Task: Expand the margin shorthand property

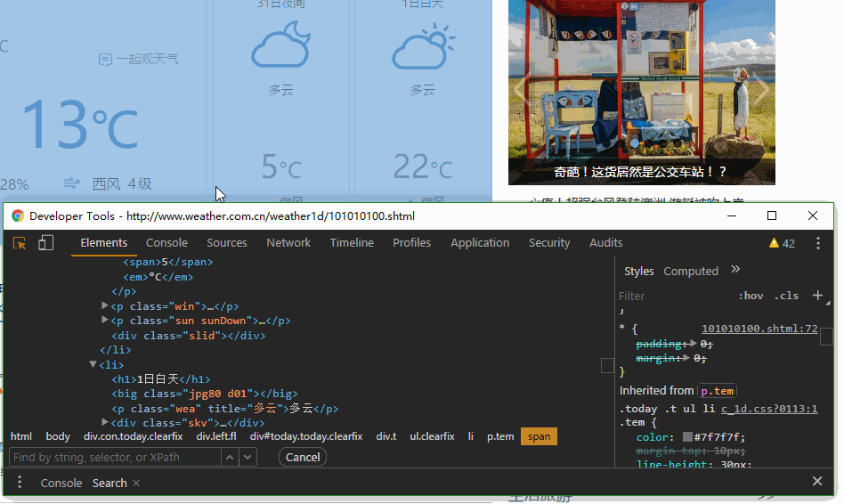Action: click(x=686, y=358)
